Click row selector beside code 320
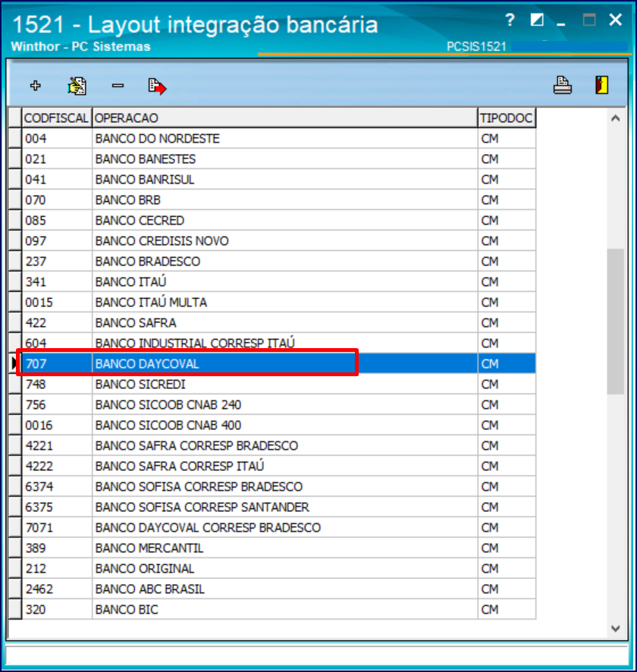Screen dimensions: 637x672 click(15, 610)
